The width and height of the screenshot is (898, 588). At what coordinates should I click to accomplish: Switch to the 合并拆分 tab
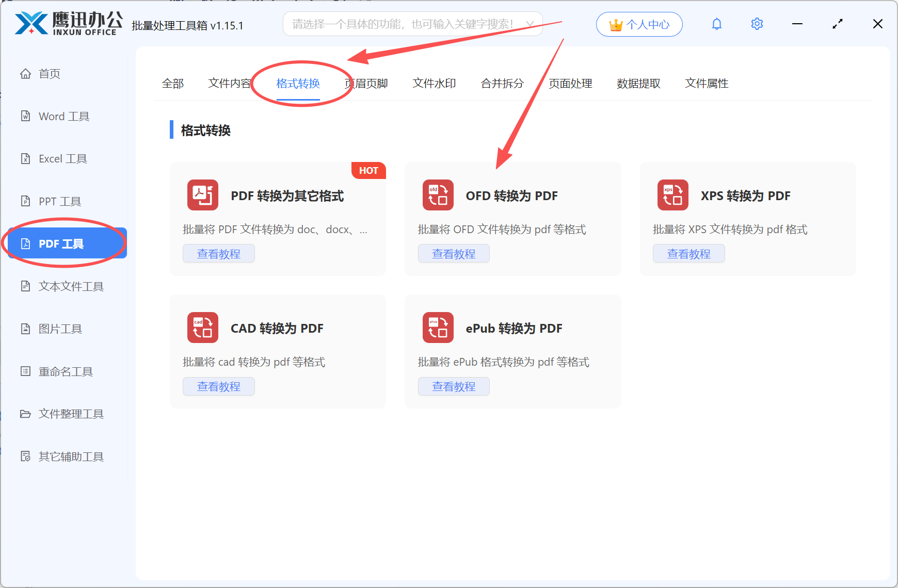[503, 84]
